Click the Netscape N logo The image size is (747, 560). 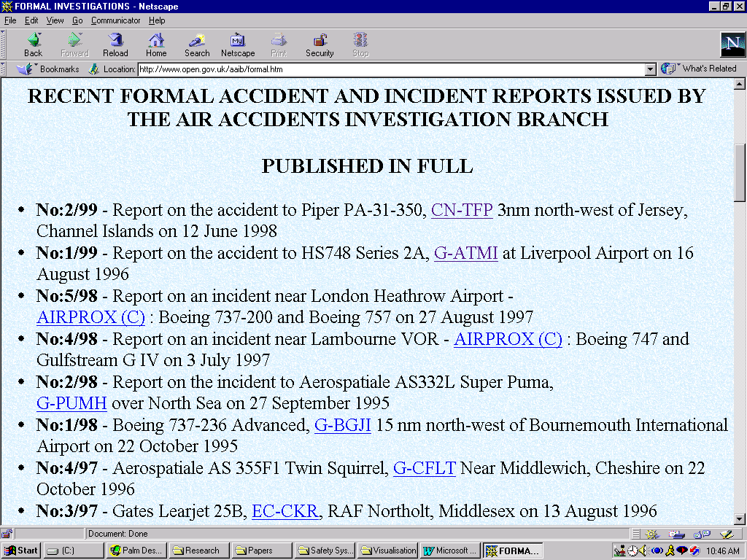point(732,44)
